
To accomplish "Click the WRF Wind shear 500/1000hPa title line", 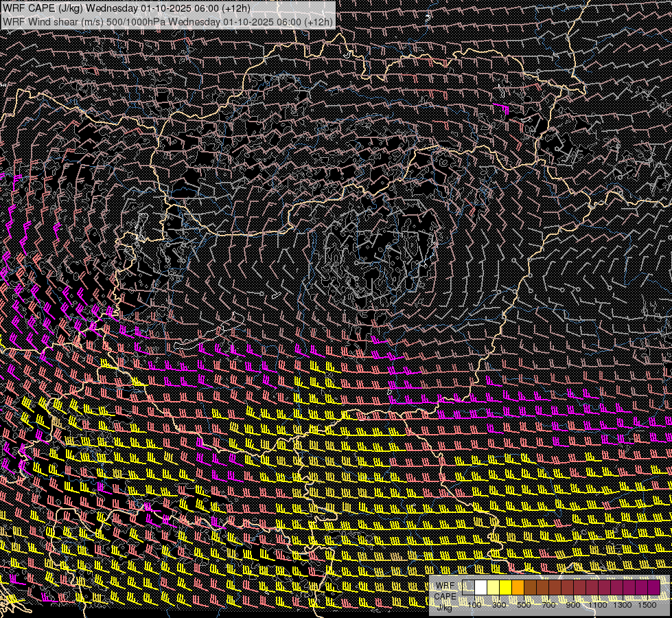I will [167, 22].
